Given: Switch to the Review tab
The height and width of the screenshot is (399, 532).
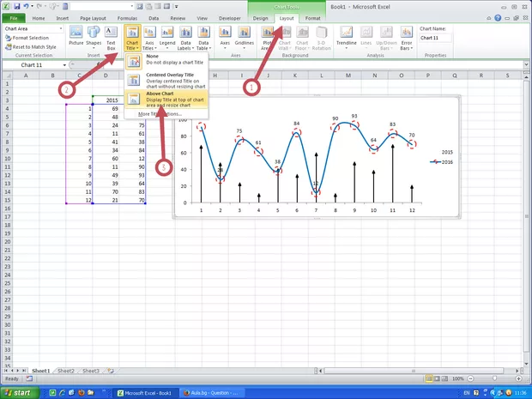Looking at the screenshot, I should (x=178, y=18).
